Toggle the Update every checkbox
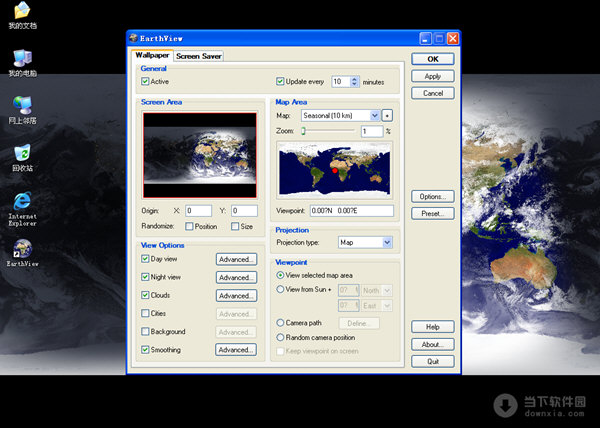 click(x=280, y=81)
